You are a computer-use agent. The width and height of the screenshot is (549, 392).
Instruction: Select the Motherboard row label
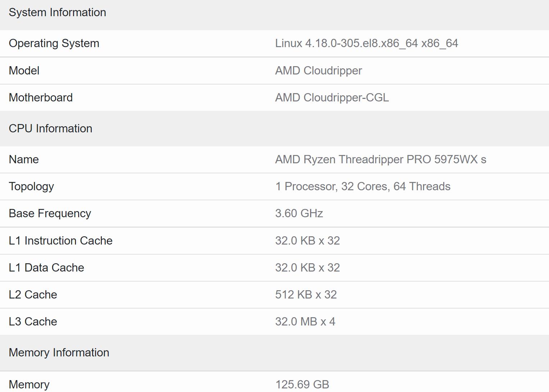pyautogui.click(x=41, y=98)
